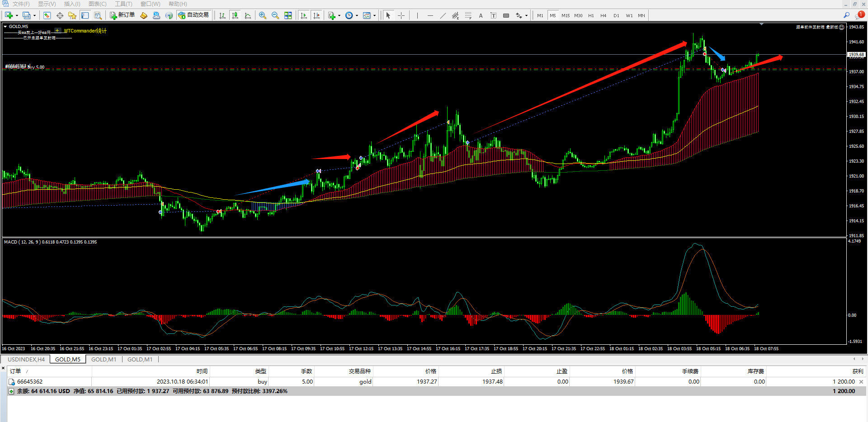Screen dimensions: 868x422
Task: Open the arrows objects dropdown arrow
Action: pyautogui.click(x=526, y=15)
